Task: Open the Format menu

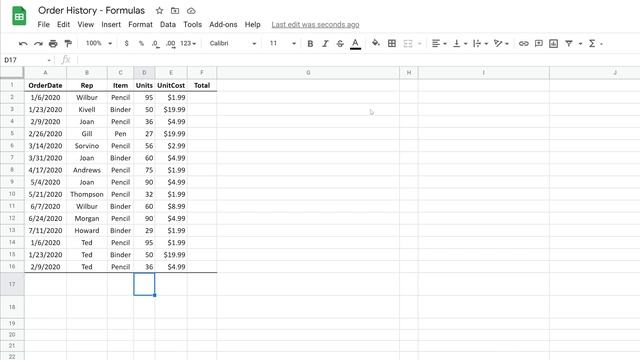Action: (140, 24)
